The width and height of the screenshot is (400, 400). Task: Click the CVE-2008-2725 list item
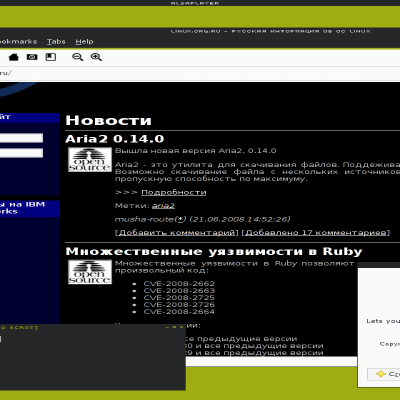tap(179, 298)
